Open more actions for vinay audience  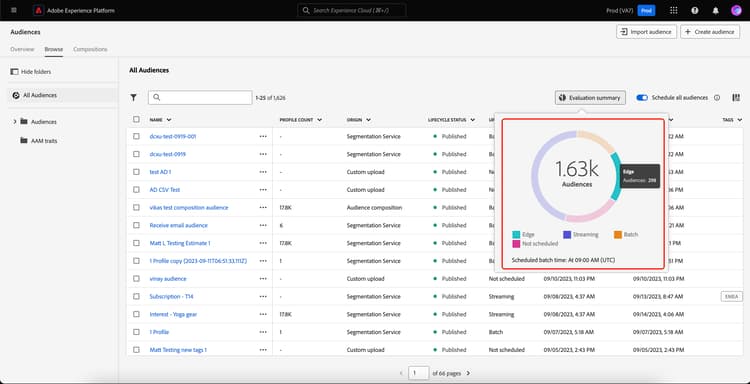click(x=263, y=279)
